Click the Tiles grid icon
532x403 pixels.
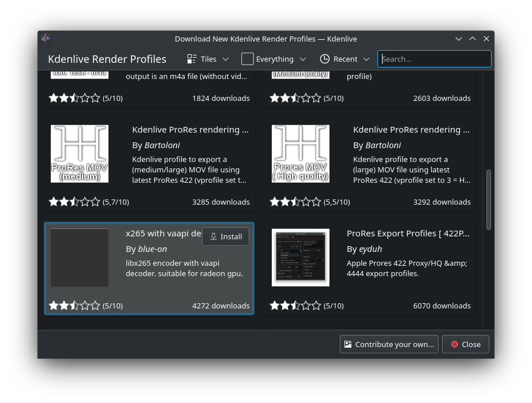[192, 59]
